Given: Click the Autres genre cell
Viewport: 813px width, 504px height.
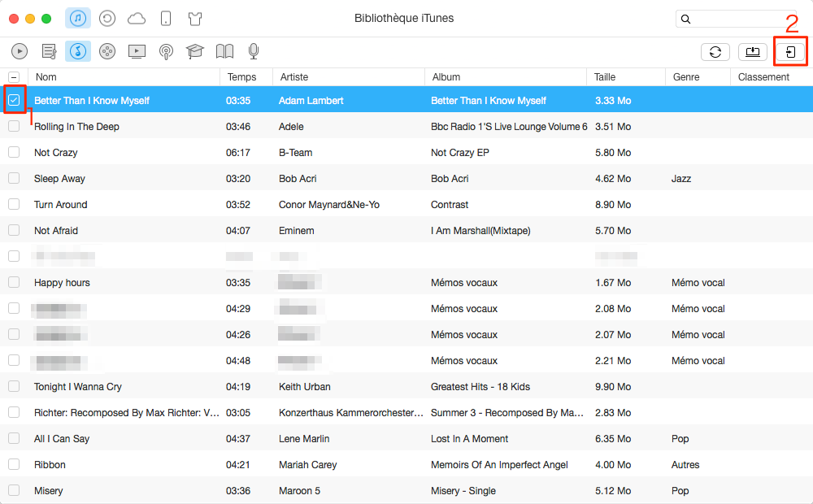Looking at the screenshot, I should coord(685,465).
